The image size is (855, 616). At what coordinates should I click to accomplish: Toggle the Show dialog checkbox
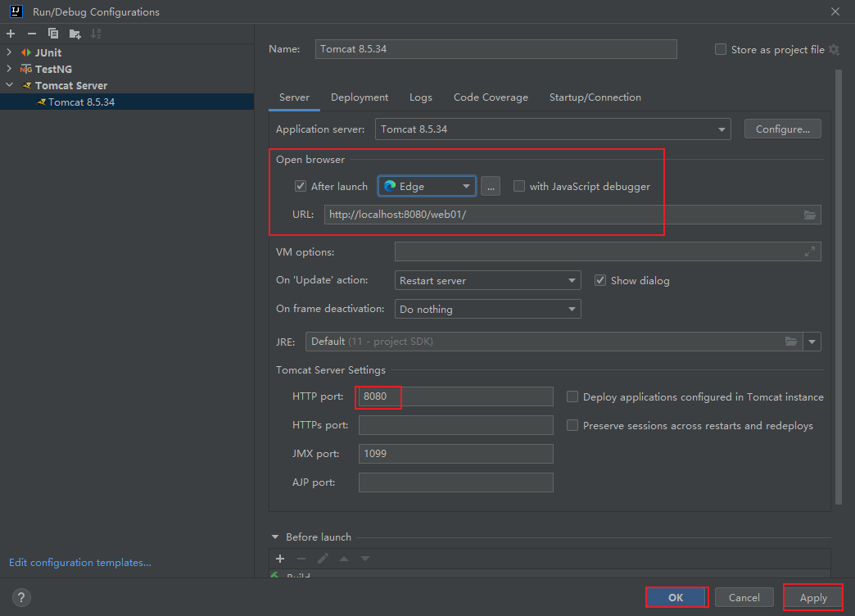[600, 280]
